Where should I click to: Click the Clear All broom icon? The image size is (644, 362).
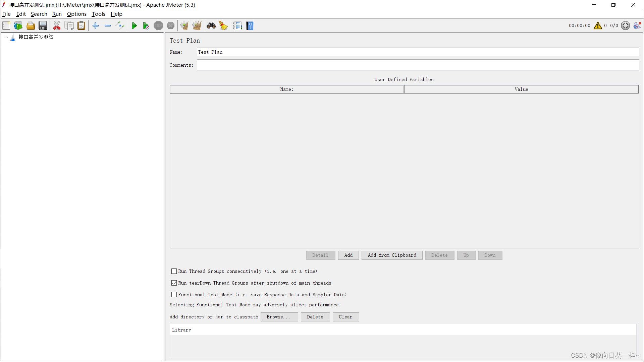(197, 26)
